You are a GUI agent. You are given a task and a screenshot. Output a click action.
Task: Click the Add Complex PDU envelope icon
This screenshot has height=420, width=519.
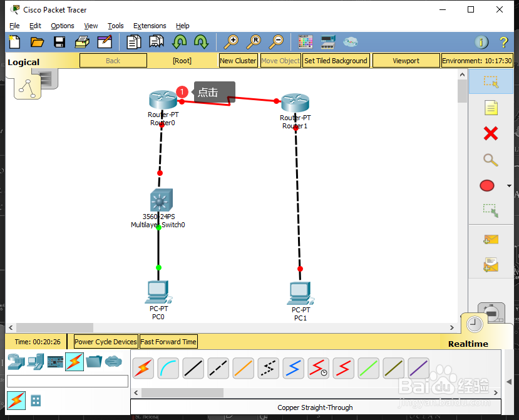pos(491,265)
